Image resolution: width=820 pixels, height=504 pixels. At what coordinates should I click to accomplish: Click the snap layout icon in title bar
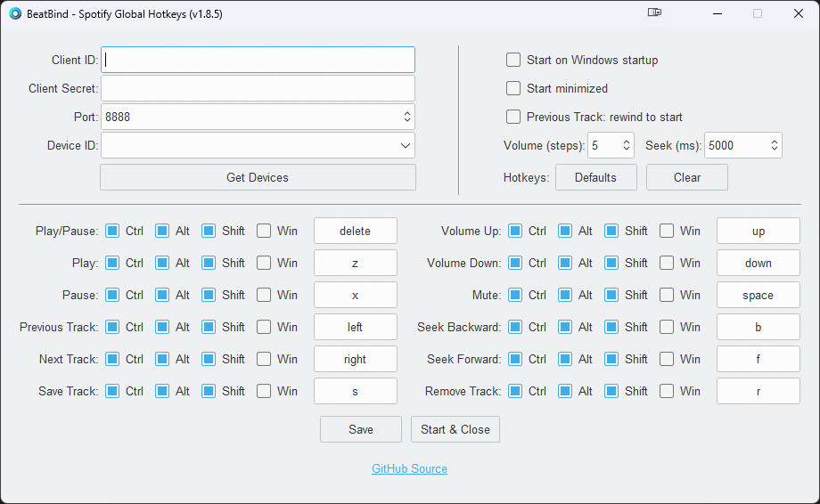click(655, 13)
